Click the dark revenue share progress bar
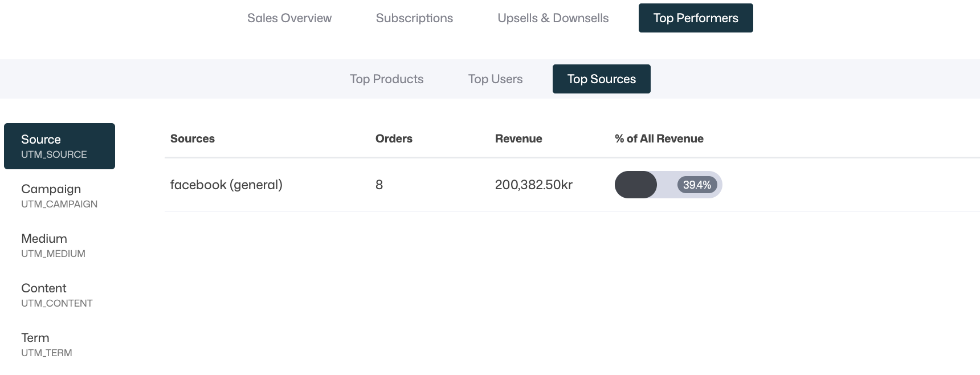The image size is (980, 375). pyautogui.click(x=636, y=185)
